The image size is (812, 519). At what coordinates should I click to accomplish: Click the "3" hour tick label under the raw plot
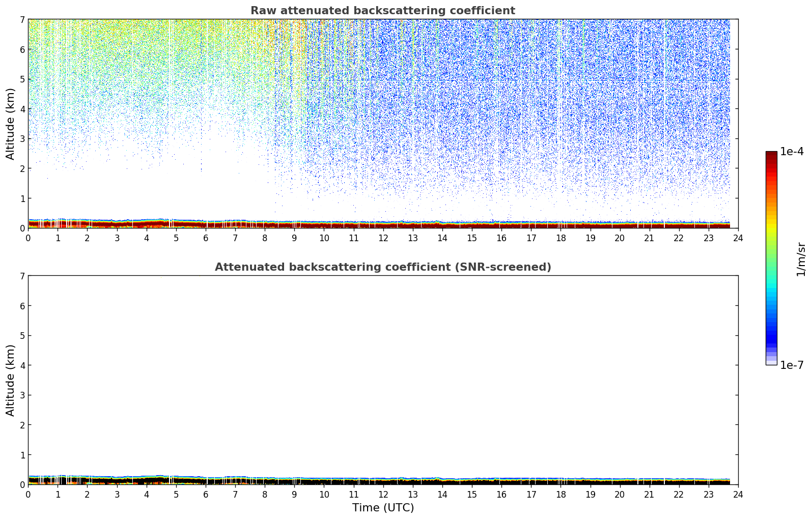[x=117, y=238]
